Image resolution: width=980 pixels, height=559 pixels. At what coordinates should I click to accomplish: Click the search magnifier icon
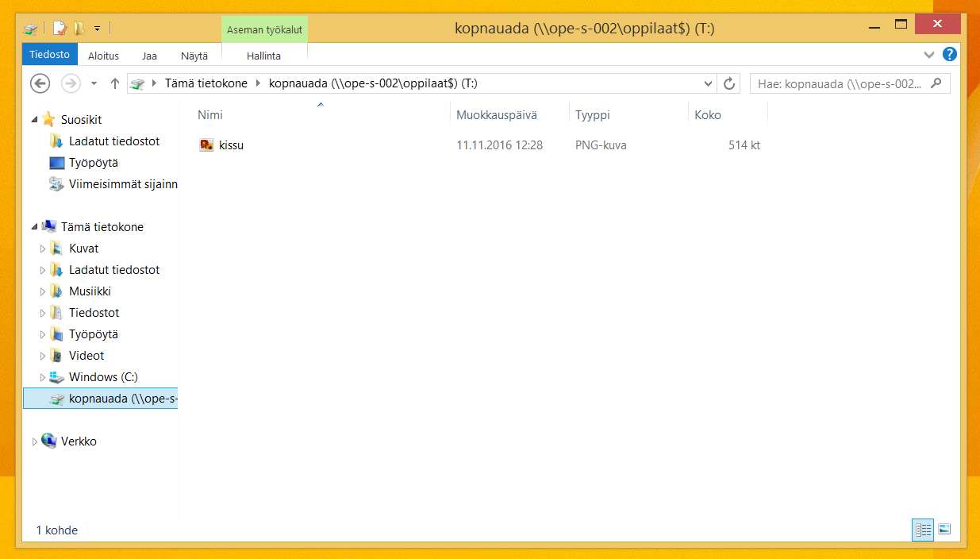(x=936, y=83)
